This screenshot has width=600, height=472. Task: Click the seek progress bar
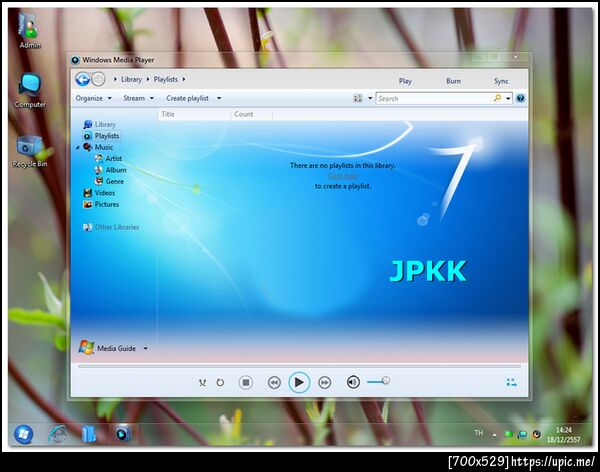pos(299,366)
